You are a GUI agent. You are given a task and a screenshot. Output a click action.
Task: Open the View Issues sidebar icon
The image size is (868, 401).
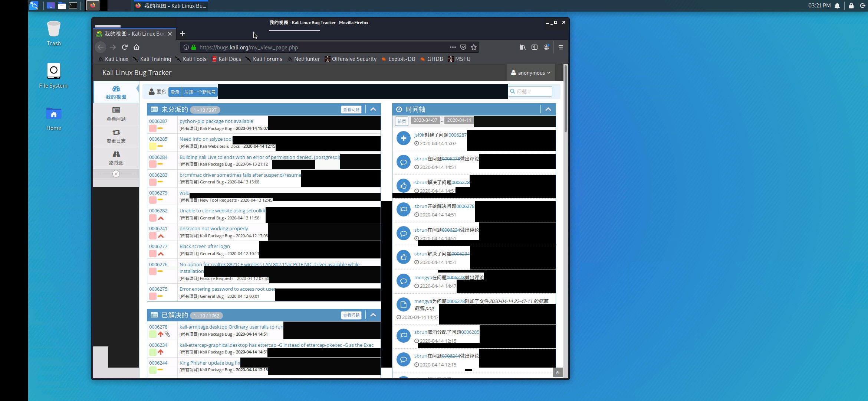[x=116, y=114]
